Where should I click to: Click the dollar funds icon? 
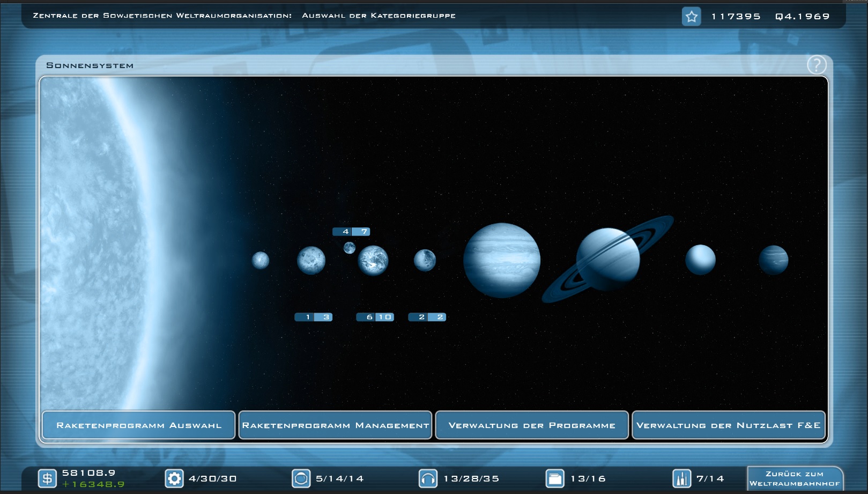(47, 478)
